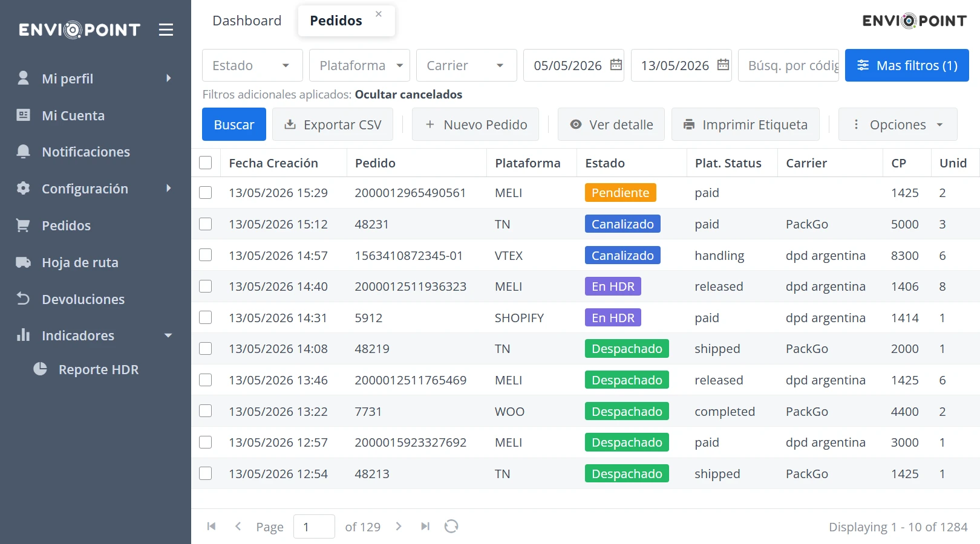This screenshot has width=980, height=544.
Task: Click Imprimir Etiqueta button
Action: click(745, 125)
